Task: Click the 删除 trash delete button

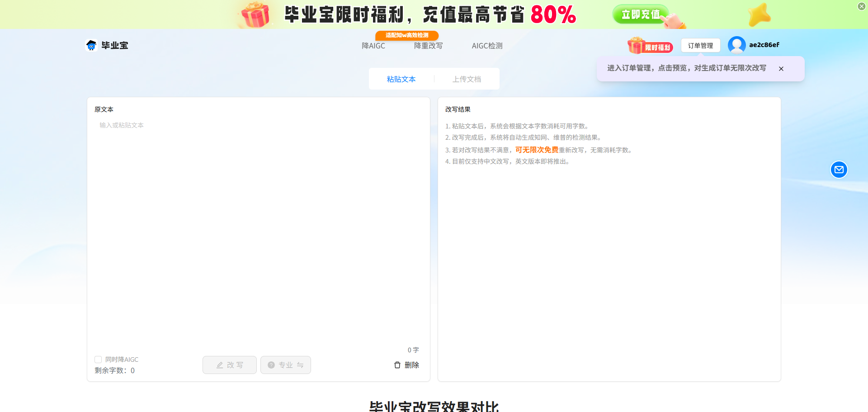Action: pyautogui.click(x=406, y=365)
